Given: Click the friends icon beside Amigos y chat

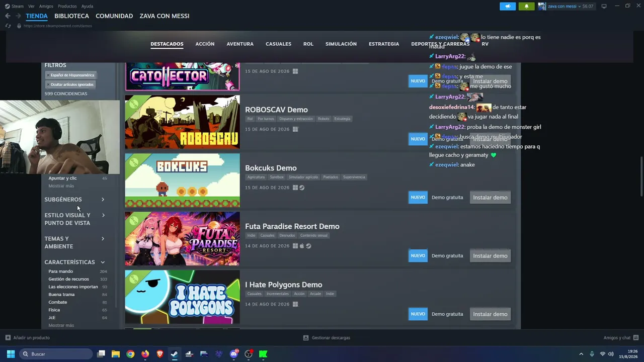Looking at the screenshot, I should pos(636,338).
